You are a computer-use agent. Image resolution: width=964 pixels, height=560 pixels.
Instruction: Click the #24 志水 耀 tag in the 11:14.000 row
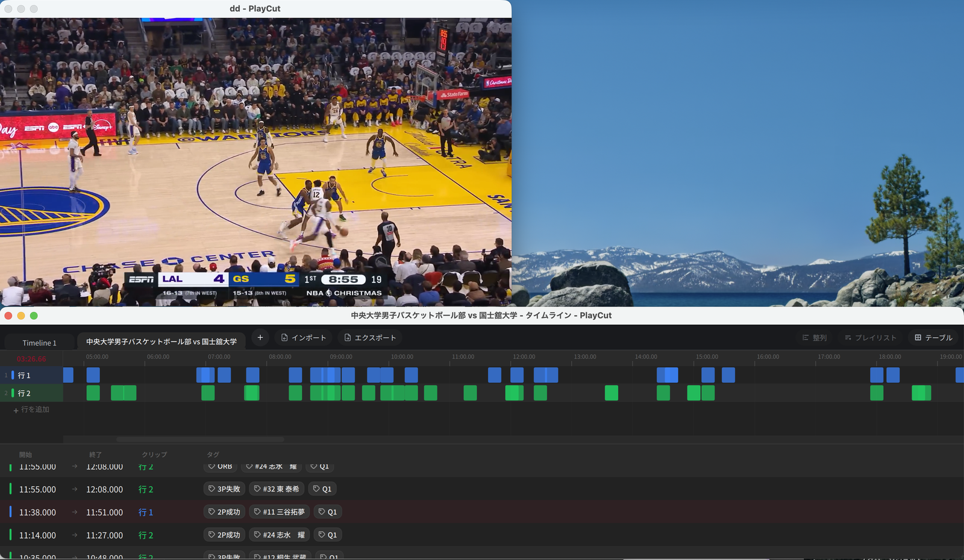click(x=279, y=535)
